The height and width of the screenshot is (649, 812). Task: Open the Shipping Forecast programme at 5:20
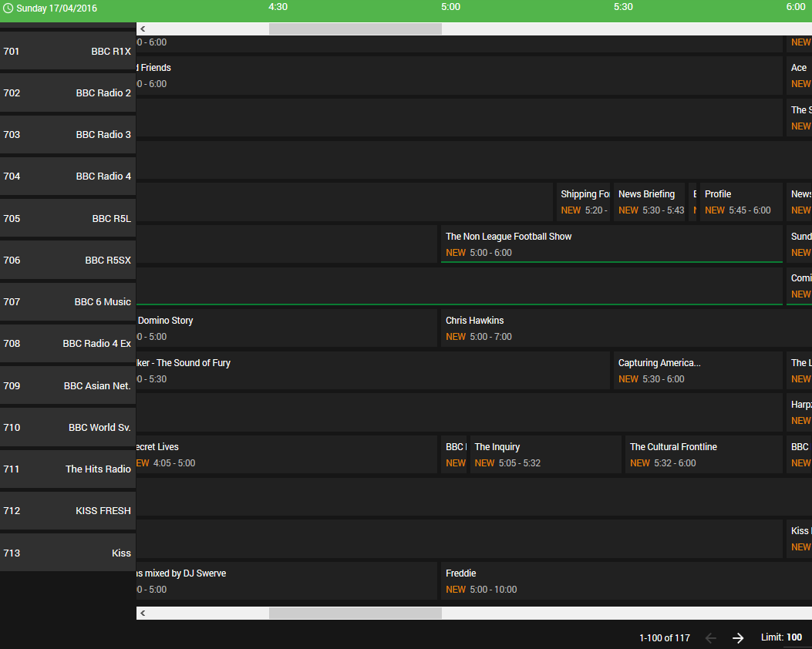pyautogui.click(x=583, y=202)
